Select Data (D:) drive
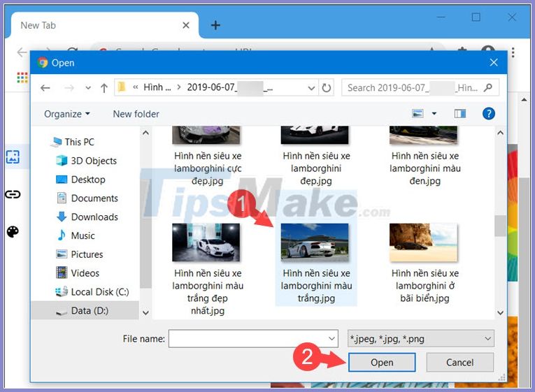This screenshot has width=535, height=392. click(x=85, y=310)
